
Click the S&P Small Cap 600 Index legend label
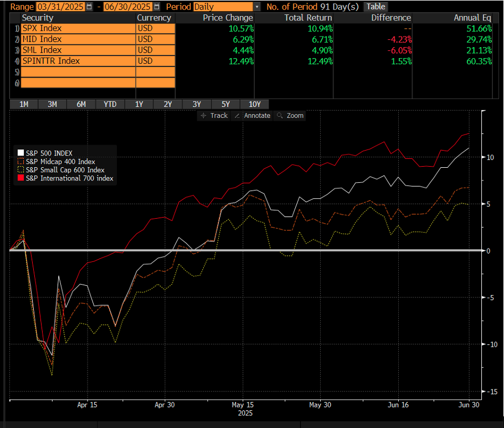click(65, 170)
